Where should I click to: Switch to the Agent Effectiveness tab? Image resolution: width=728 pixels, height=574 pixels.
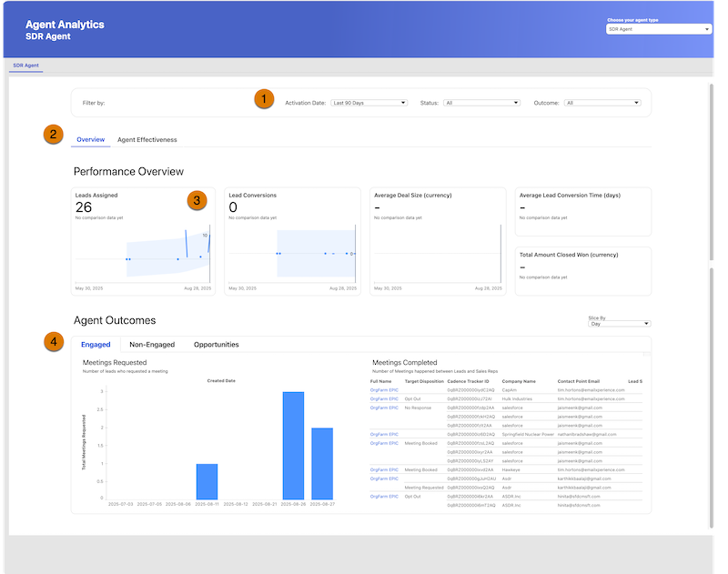click(147, 140)
